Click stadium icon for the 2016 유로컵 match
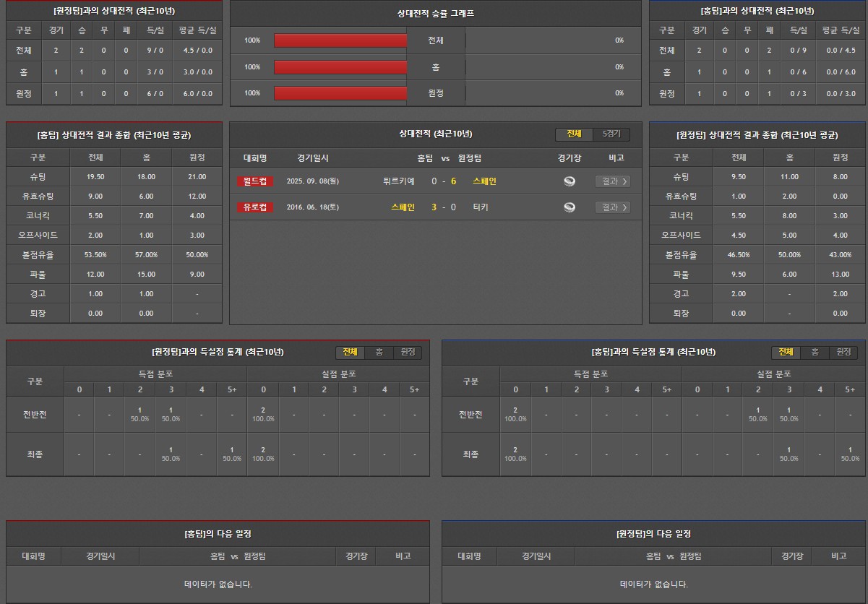The height and width of the screenshot is (604, 868). [570, 207]
